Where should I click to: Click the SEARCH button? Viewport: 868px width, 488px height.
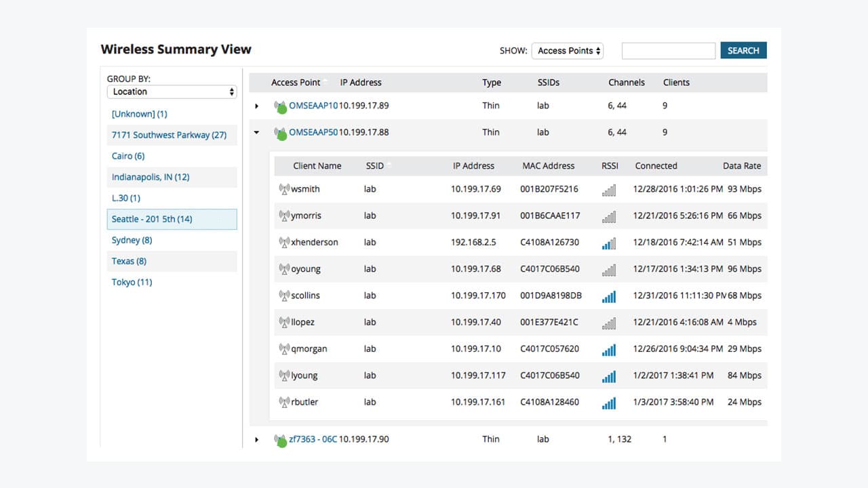click(743, 50)
